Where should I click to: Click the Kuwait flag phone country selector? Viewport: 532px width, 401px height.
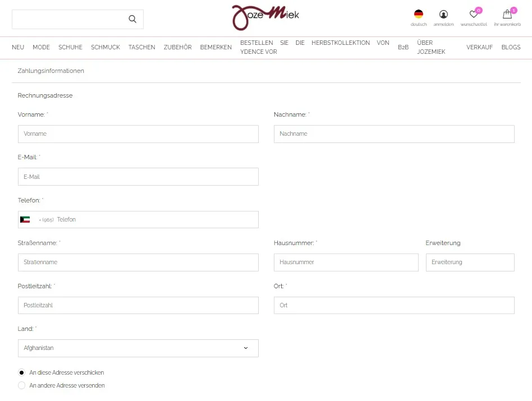click(25, 220)
